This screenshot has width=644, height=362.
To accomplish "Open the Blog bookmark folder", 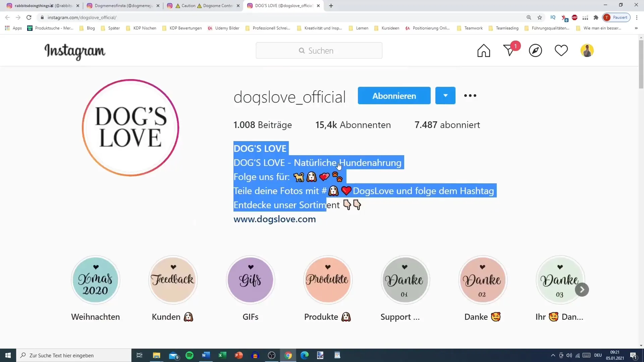I will [x=87, y=28].
